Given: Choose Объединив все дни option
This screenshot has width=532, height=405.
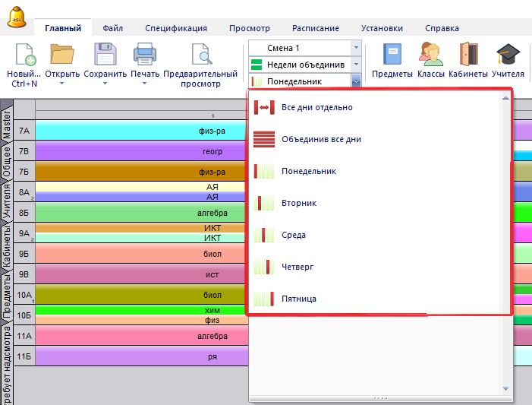Looking at the screenshot, I should click(321, 139).
